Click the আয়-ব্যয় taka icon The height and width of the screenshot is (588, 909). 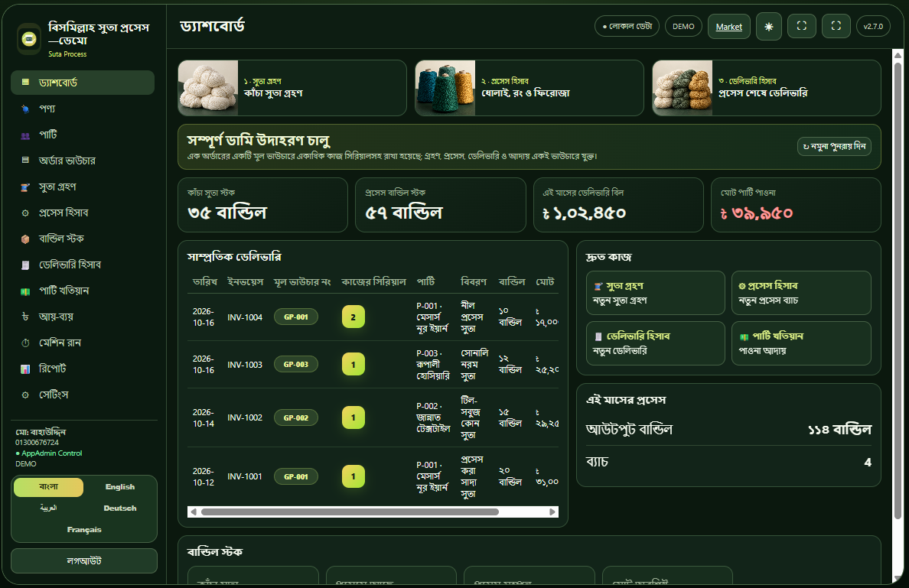click(x=25, y=317)
